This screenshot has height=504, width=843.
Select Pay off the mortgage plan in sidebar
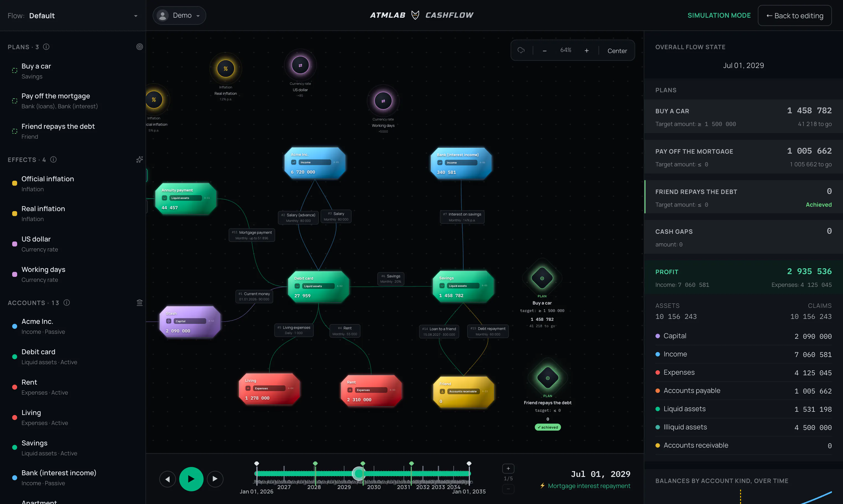coord(73,101)
